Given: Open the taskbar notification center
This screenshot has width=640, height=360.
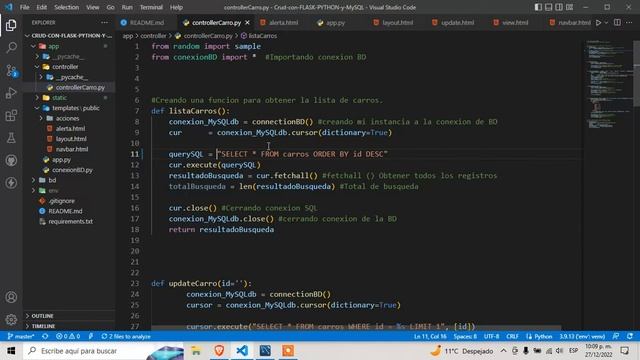Looking at the screenshot, I should [624, 351].
